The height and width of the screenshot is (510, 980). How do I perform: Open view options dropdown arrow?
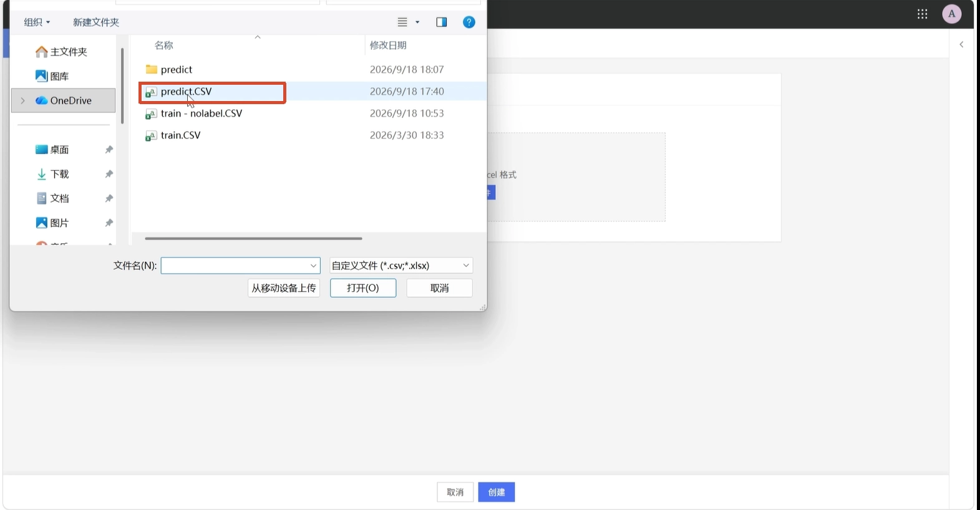point(417,22)
